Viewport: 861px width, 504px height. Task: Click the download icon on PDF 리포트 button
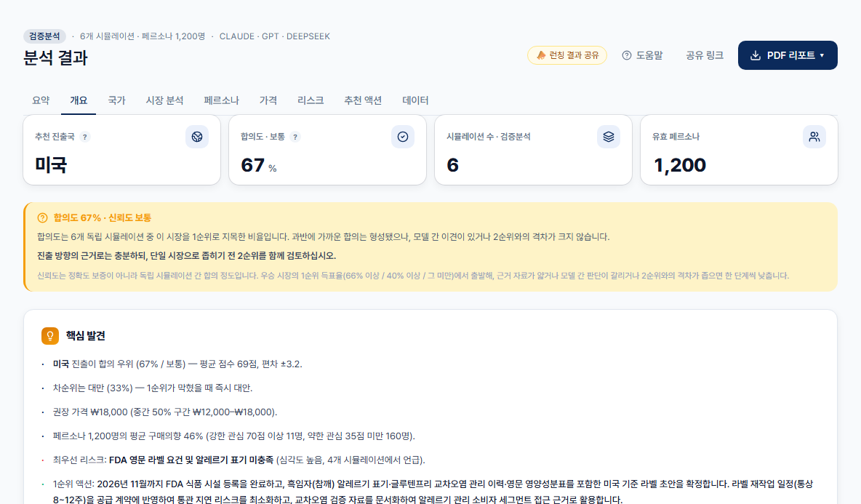click(x=756, y=55)
